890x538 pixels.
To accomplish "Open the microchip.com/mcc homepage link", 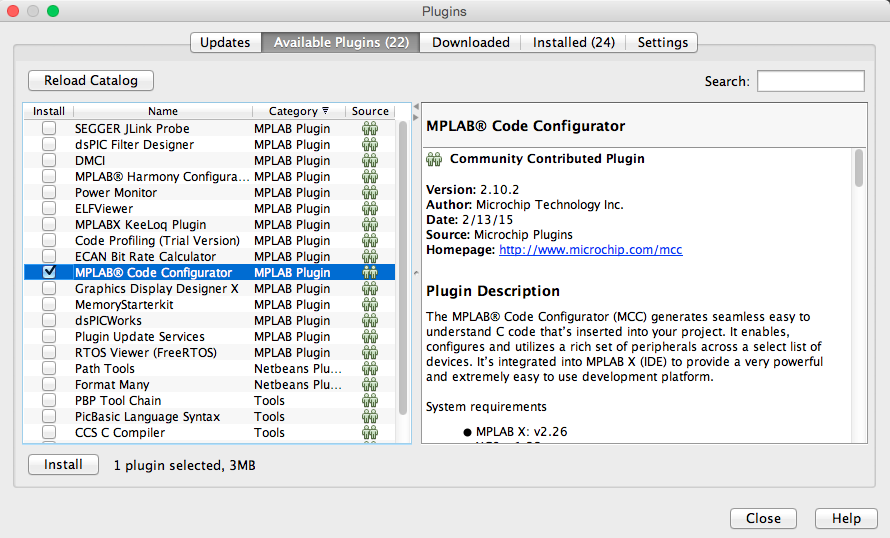I will (x=590, y=250).
